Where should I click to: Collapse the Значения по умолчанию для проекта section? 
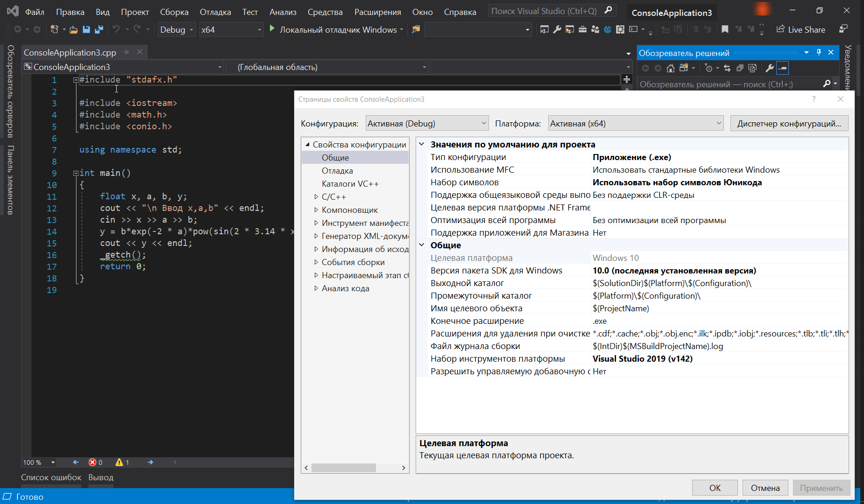tap(422, 144)
